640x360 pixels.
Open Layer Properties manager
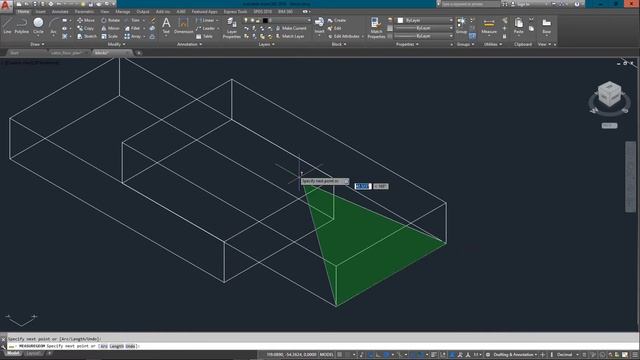pos(231,28)
